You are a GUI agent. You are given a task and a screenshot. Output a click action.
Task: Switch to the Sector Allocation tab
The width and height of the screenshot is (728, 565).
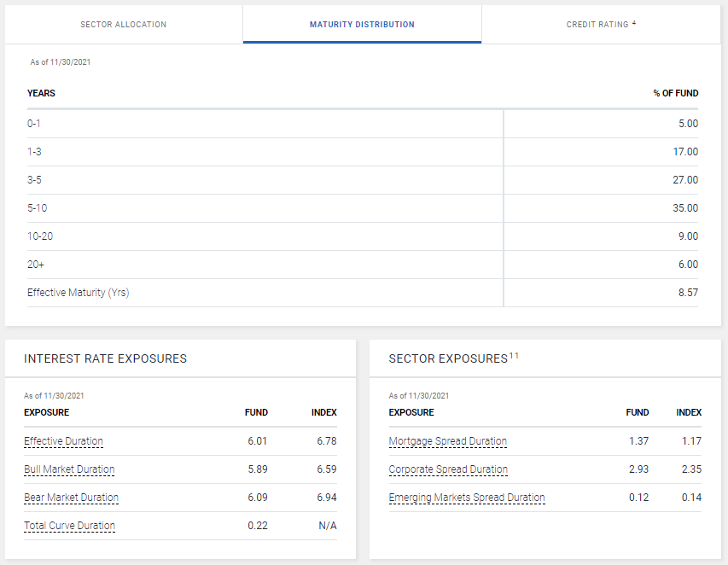[x=123, y=25]
